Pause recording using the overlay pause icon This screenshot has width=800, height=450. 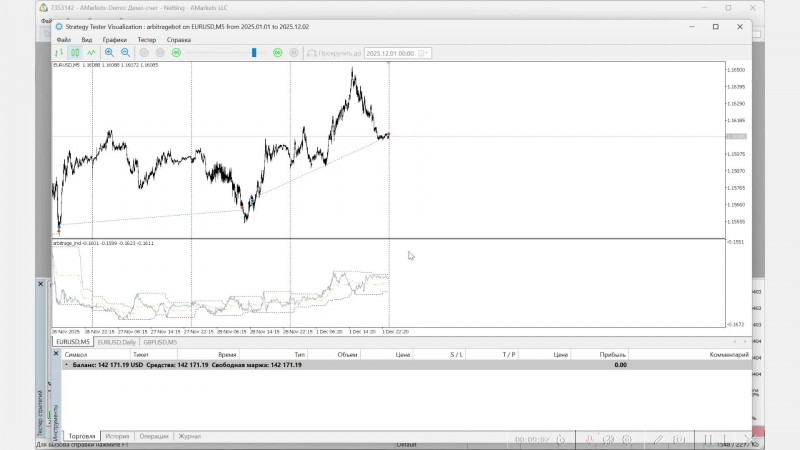click(x=708, y=439)
